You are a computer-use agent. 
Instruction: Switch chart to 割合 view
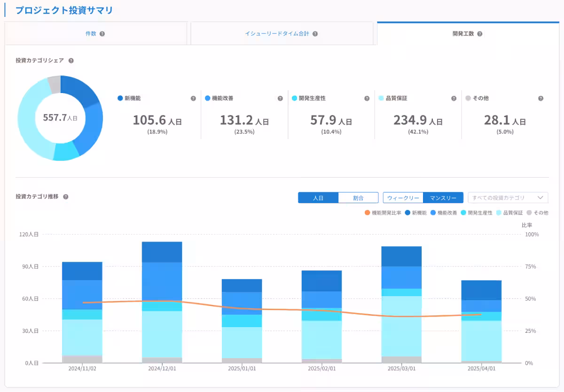(x=358, y=198)
